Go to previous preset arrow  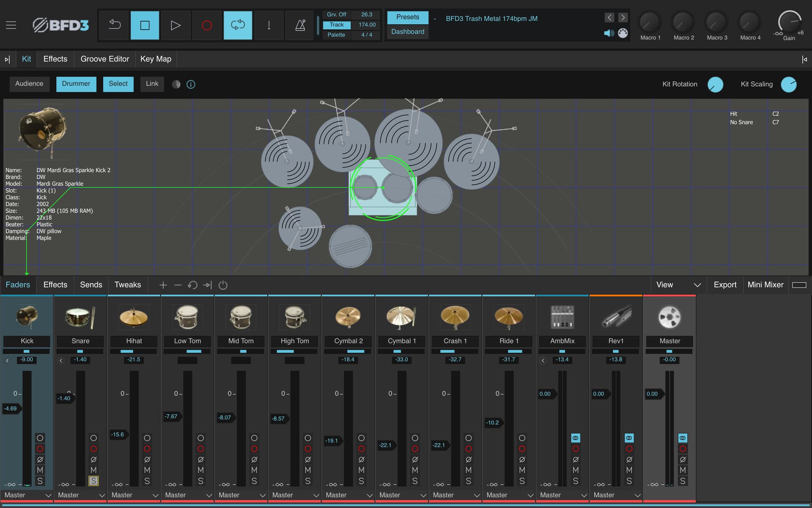pos(609,17)
